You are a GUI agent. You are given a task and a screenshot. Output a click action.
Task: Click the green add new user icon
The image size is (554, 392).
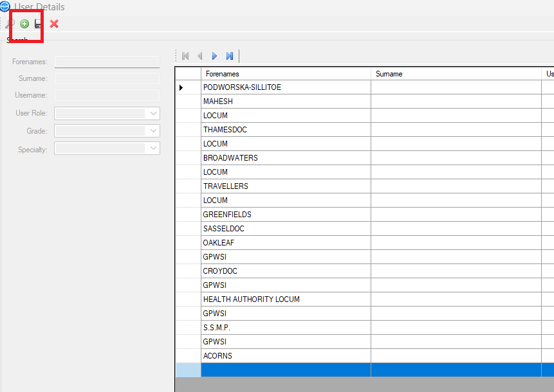click(24, 24)
